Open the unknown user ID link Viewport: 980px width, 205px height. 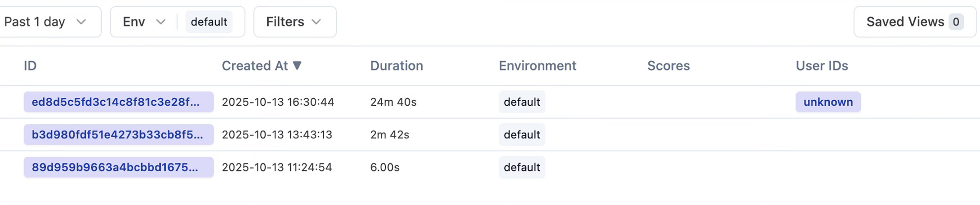(828, 102)
